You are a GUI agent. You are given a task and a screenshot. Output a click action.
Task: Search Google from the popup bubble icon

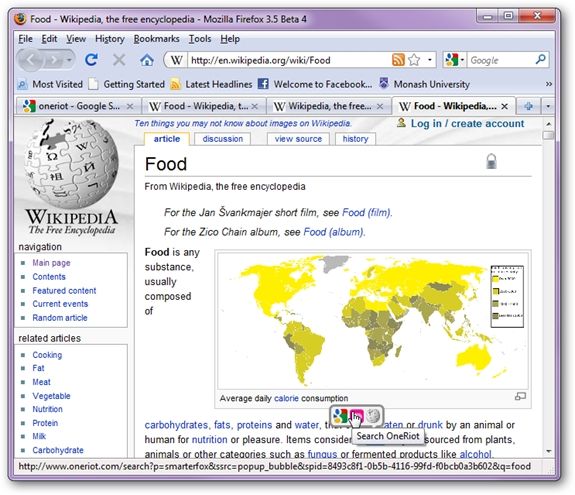tap(340, 416)
